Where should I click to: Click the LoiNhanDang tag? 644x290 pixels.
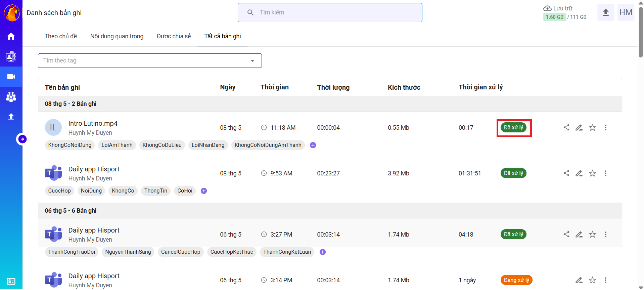(x=208, y=145)
